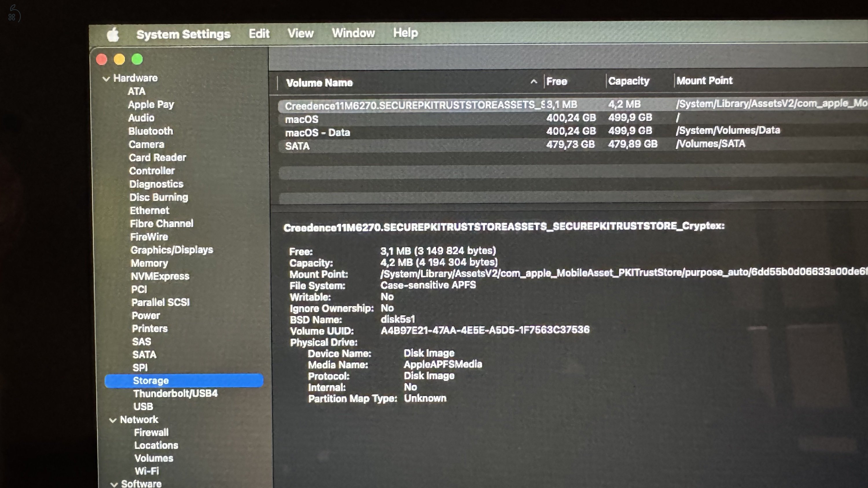Select SAS in the sidebar
This screenshot has width=868, height=488.
141,342
